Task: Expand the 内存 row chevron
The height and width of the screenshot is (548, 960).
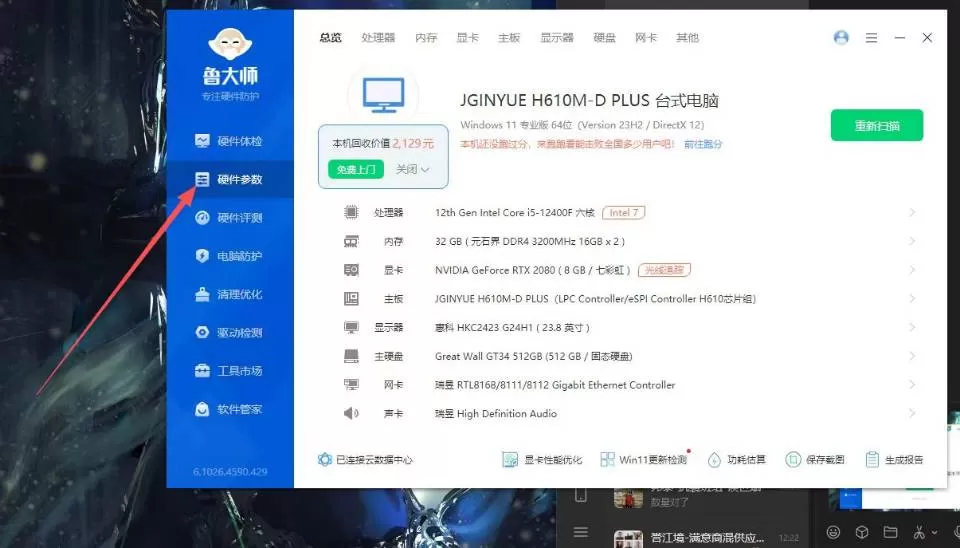Action: (x=912, y=241)
